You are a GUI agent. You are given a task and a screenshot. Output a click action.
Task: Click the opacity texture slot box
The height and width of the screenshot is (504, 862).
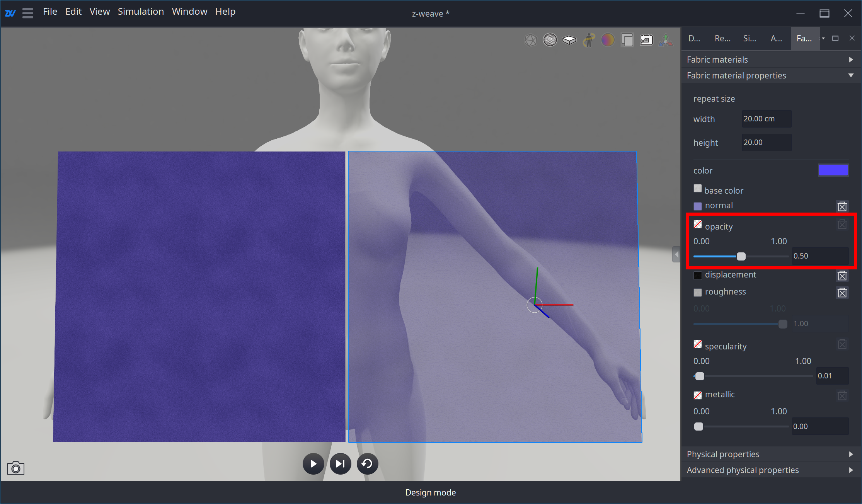[x=698, y=225]
